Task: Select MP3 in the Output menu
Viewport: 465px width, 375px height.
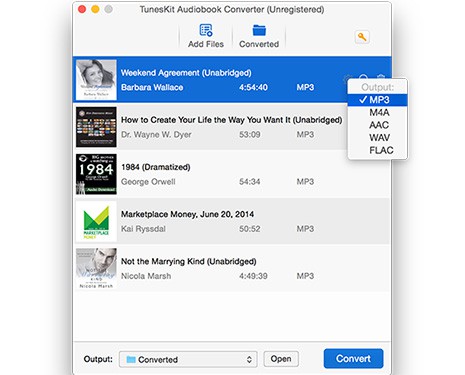Action: coord(377,100)
